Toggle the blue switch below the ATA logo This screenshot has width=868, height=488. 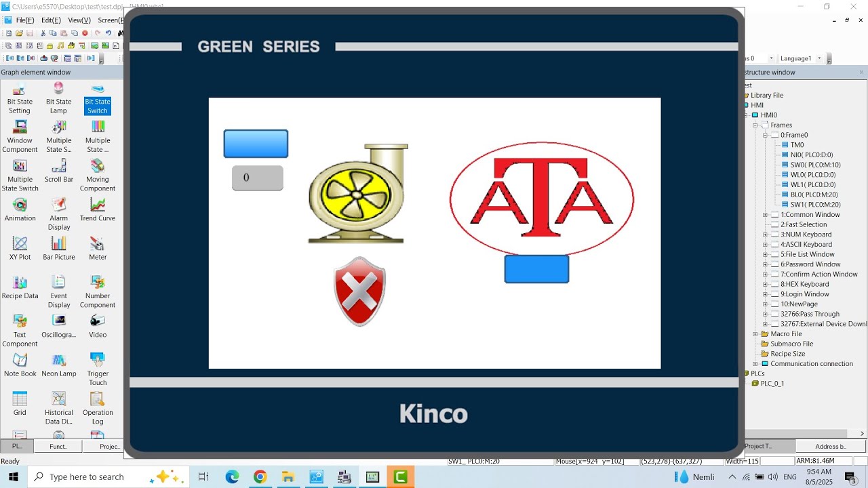(x=536, y=269)
